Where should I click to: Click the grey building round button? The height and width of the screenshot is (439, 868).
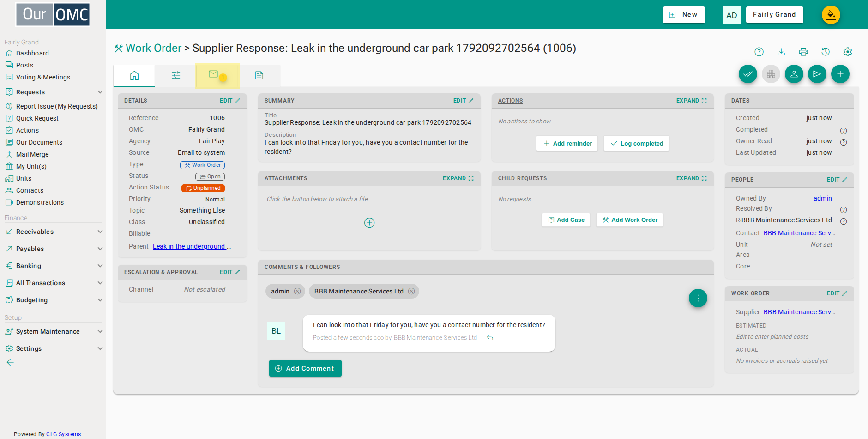coord(771,74)
